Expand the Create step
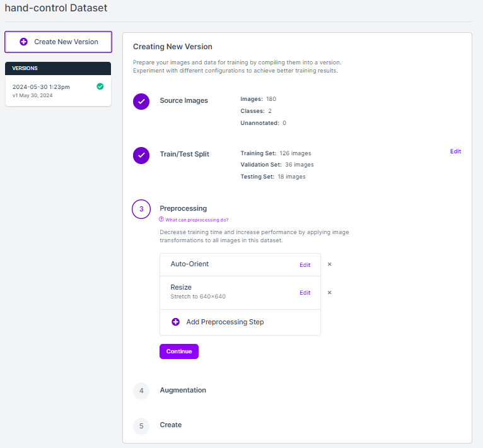 [x=171, y=425]
